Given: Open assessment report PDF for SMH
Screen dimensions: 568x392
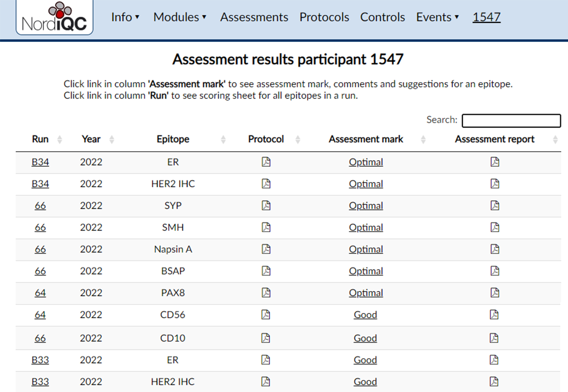Looking at the screenshot, I should point(495,227).
